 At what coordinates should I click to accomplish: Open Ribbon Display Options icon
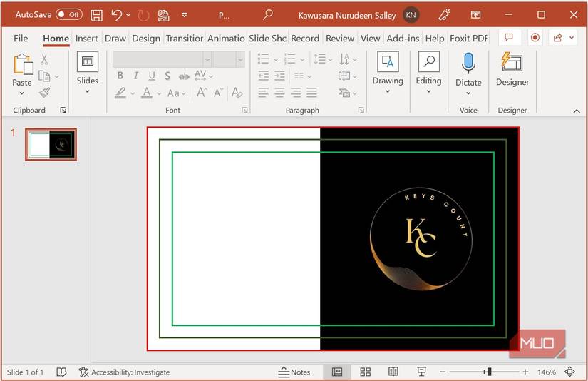(x=475, y=15)
